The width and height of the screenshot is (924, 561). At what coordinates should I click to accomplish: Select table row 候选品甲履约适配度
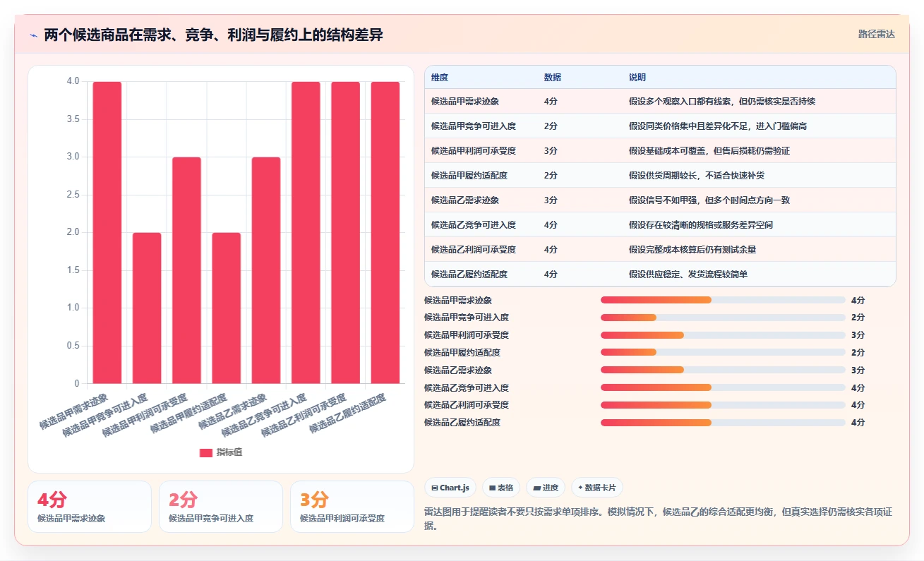tap(660, 176)
